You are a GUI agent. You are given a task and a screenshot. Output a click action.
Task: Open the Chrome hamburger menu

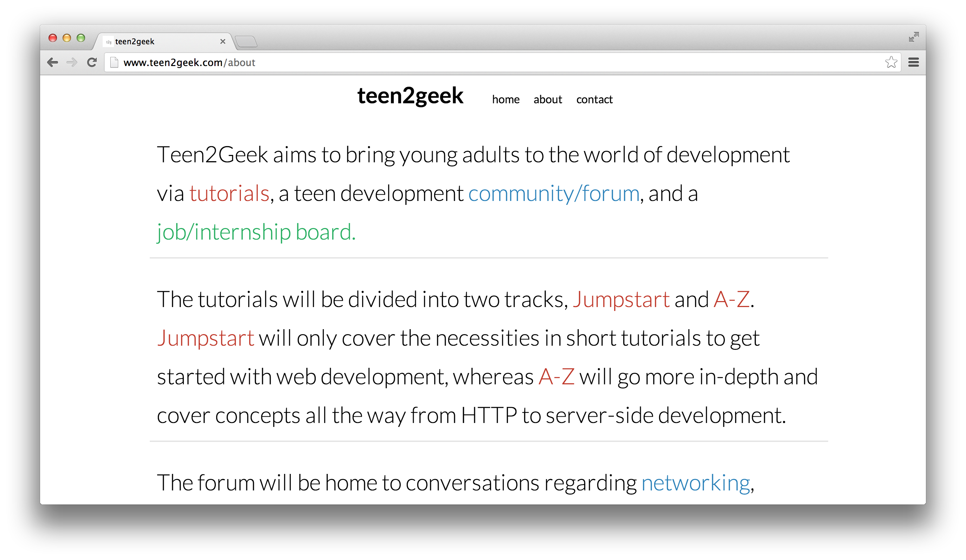click(x=914, y=62)
